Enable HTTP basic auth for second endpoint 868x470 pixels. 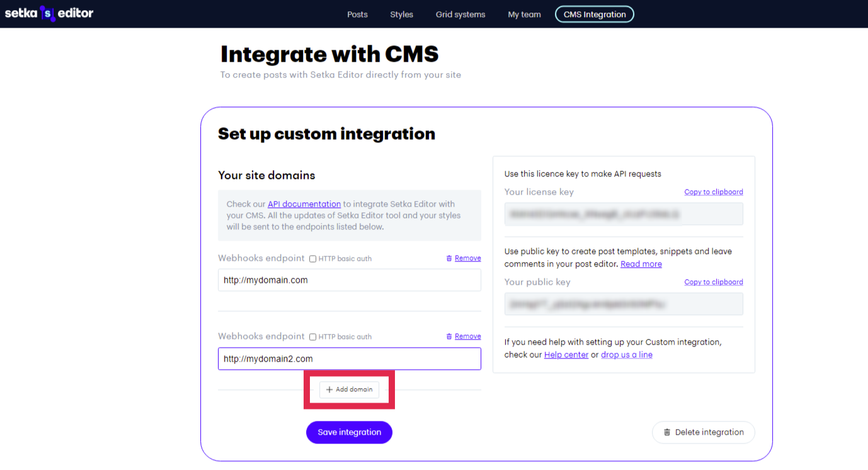click(312, 336)
